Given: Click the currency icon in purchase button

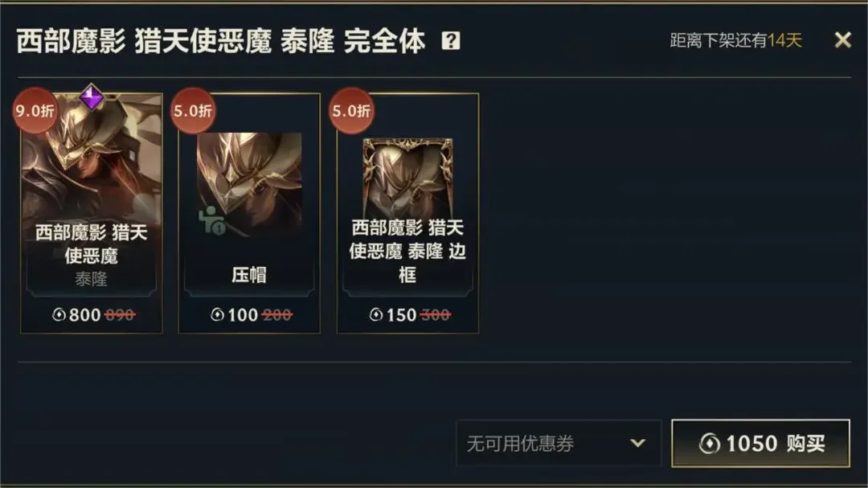Looking at the screenshot, I should pyautogui.click(x=710, y=444).
